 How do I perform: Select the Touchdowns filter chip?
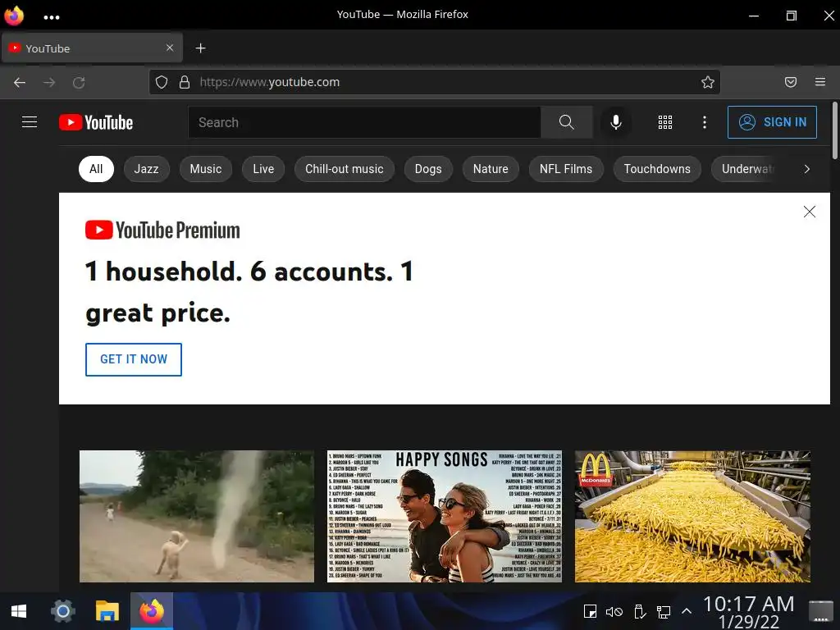click(657, 169)
